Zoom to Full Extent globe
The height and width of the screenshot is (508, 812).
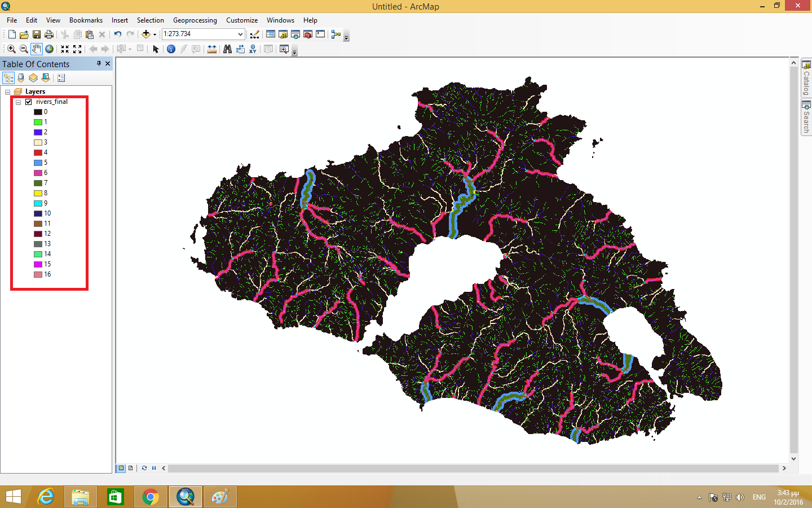(50, 49)
